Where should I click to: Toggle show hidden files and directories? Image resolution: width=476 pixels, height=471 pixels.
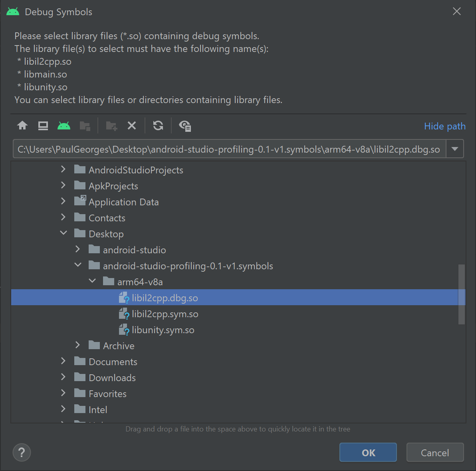tap(185, 126)
